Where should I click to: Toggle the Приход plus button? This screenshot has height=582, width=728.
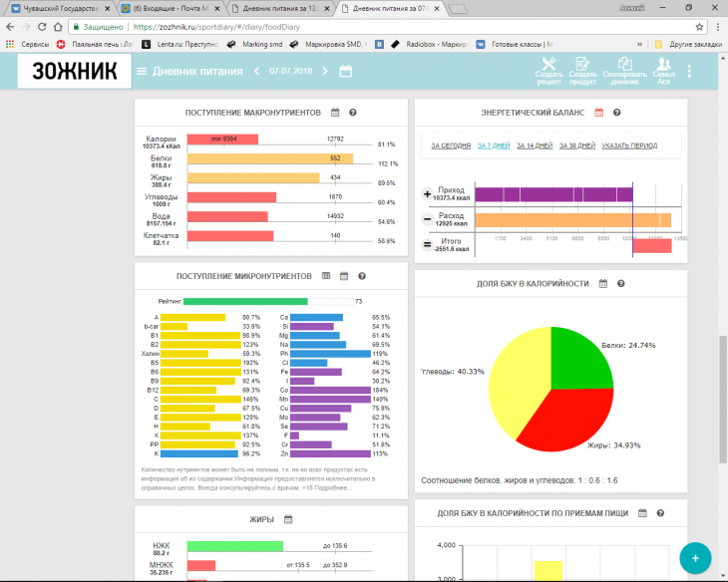pyautogui.click(x=428, y=193)
